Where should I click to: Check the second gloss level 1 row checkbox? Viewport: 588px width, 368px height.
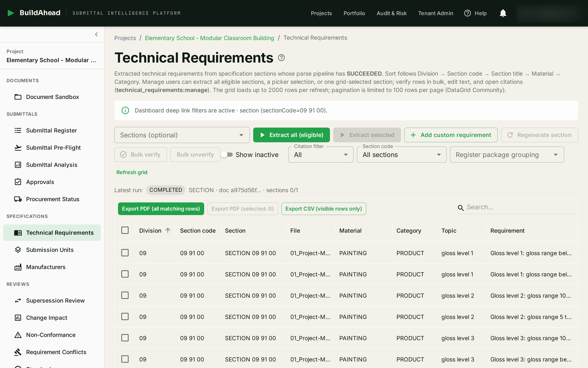click(125, 274)
